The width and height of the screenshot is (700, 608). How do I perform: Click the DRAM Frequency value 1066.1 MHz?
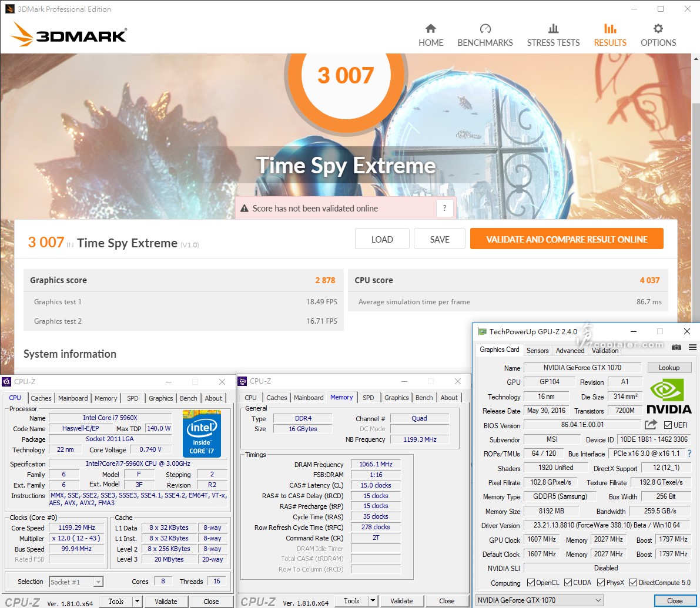tap(376, 464)
